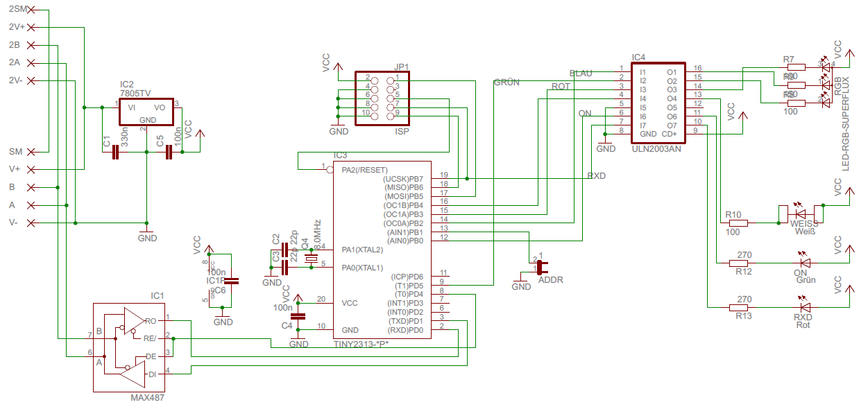
Task: Click the GND symbol below JP1 header
Action: [338, 128]
